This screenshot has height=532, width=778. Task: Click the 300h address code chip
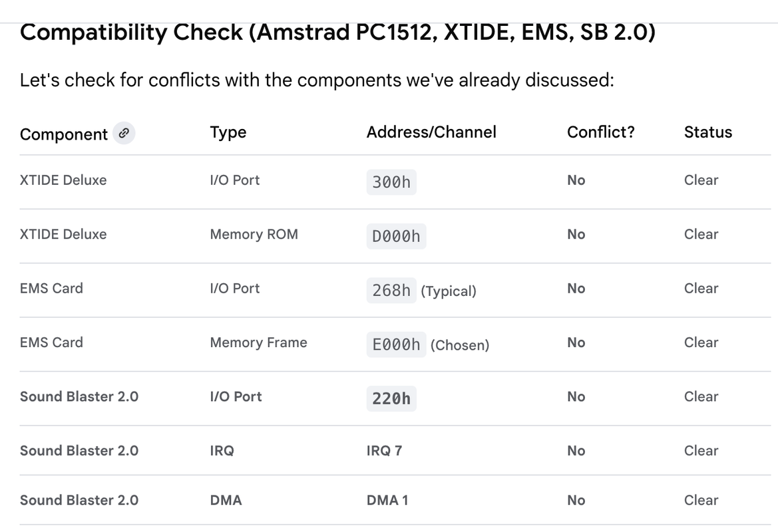pos(391,182)
